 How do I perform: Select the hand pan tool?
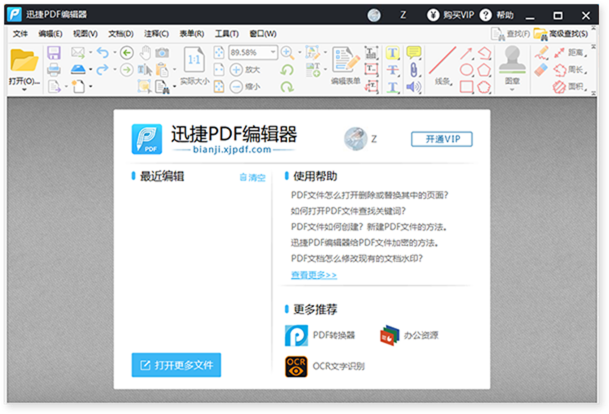[145, 52]
